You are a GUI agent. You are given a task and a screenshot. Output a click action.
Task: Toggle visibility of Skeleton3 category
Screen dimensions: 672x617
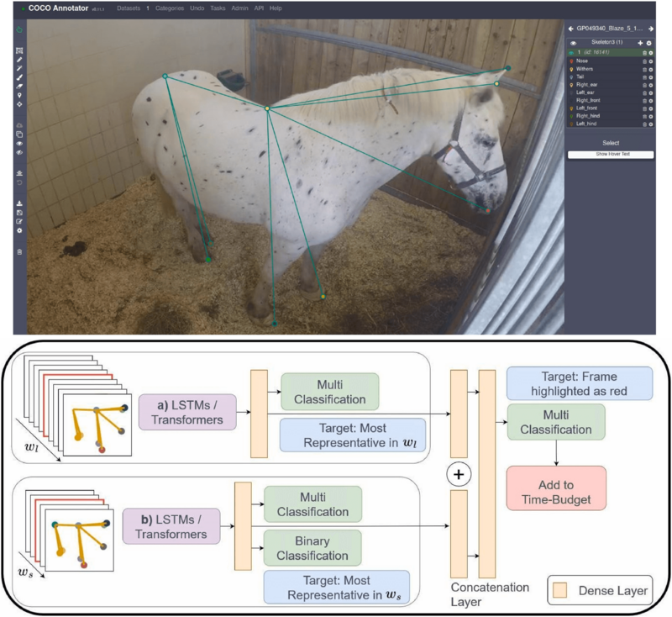pos(573,42)
